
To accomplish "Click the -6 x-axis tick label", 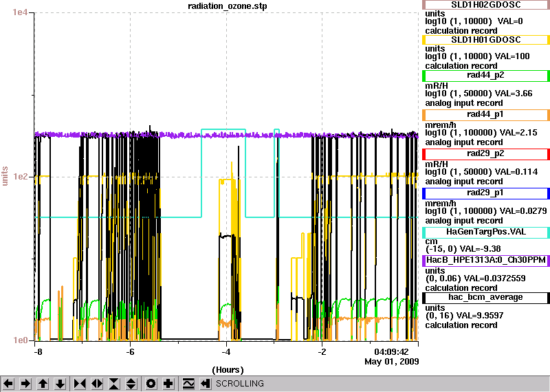I will coord(130,352).
